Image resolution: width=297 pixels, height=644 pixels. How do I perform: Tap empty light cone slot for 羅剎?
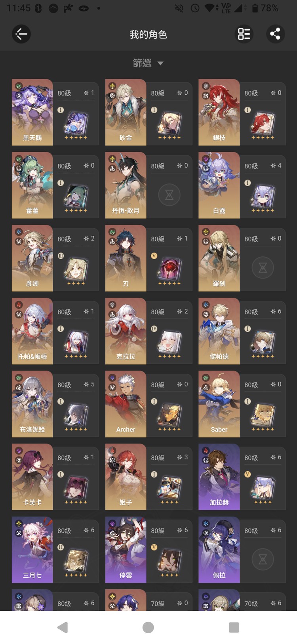pos(263,268)
